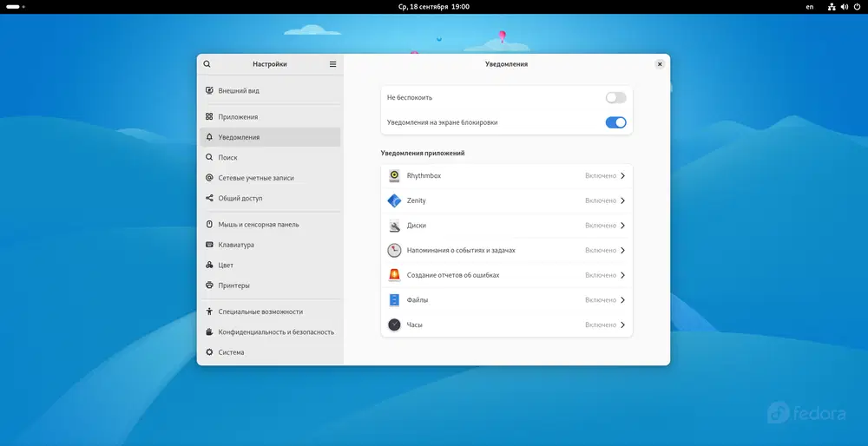Image resolution: width=868 pixels, height=446 pixels.
Task: Click the Часы app icon
Action: point(394,325)
